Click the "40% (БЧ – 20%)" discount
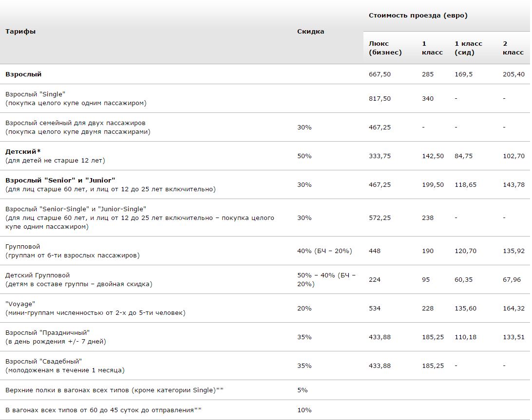This screenshot has width=532, height=420. click(x=324, y=251)
